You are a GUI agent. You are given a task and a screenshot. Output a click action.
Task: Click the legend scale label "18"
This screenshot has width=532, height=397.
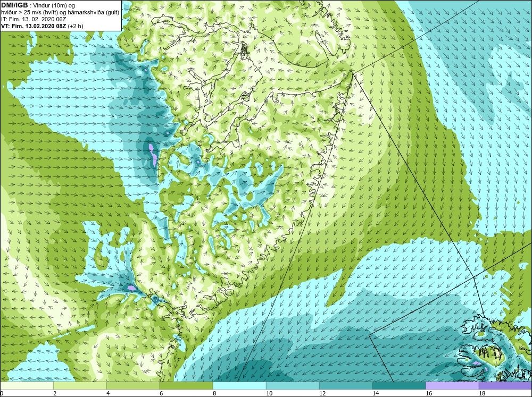coord(482,393)
